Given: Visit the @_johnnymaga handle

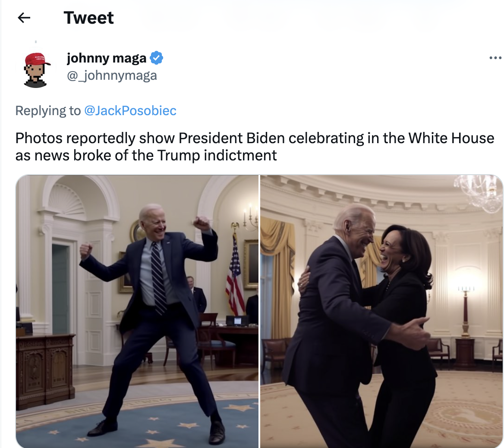Looking at the screenshot, I should coord(112,75).
